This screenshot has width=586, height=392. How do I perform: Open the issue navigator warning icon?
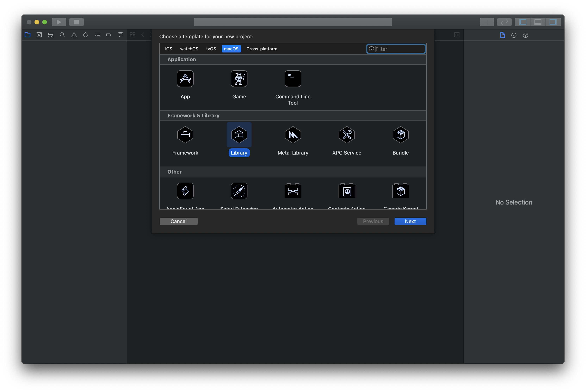point(74,35)
